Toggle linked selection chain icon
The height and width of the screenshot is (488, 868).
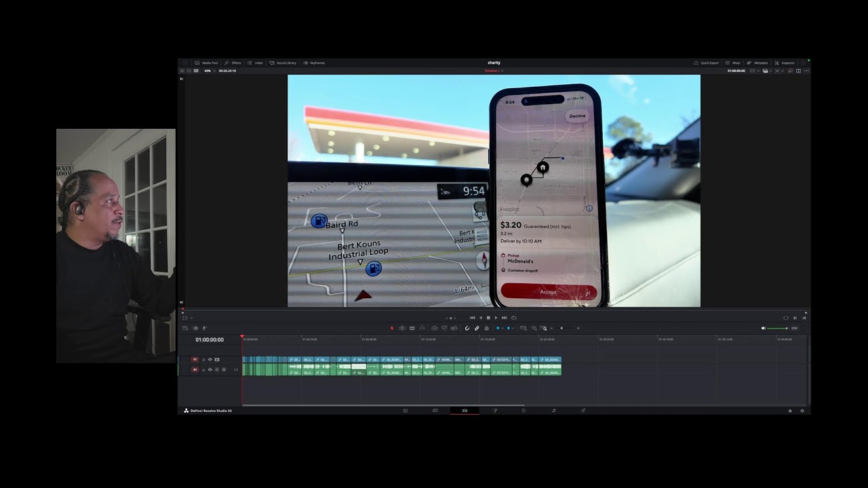click(477, 328)
